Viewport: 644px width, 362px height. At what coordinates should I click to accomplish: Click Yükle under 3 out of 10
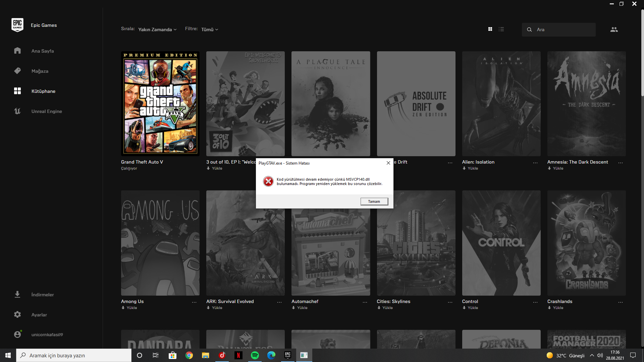pyautogui.click(x=214, y=168)
